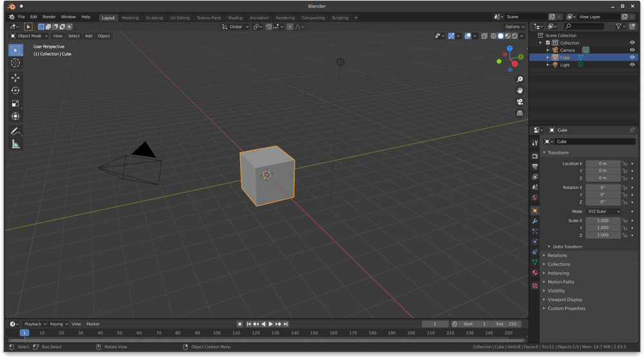This screenshot has width=644, height=357.
Task: Click the Scale Y value slider
Action: 603,228
